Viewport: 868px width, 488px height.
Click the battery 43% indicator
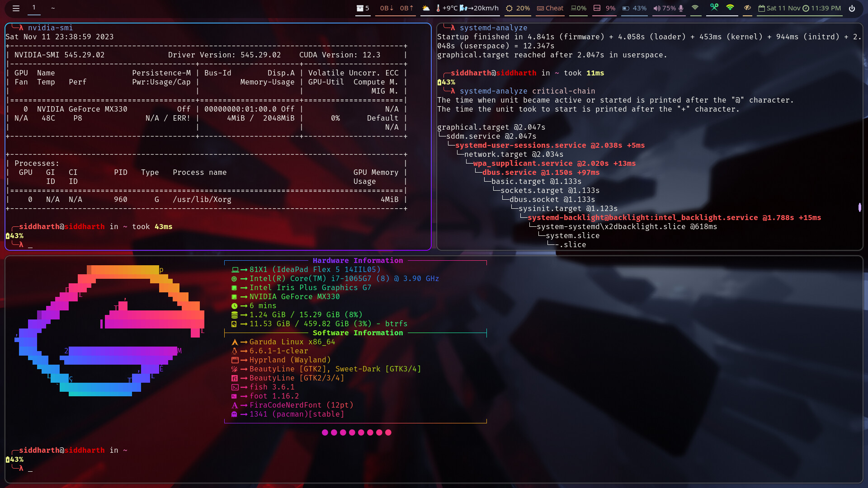tap(634, 8)
